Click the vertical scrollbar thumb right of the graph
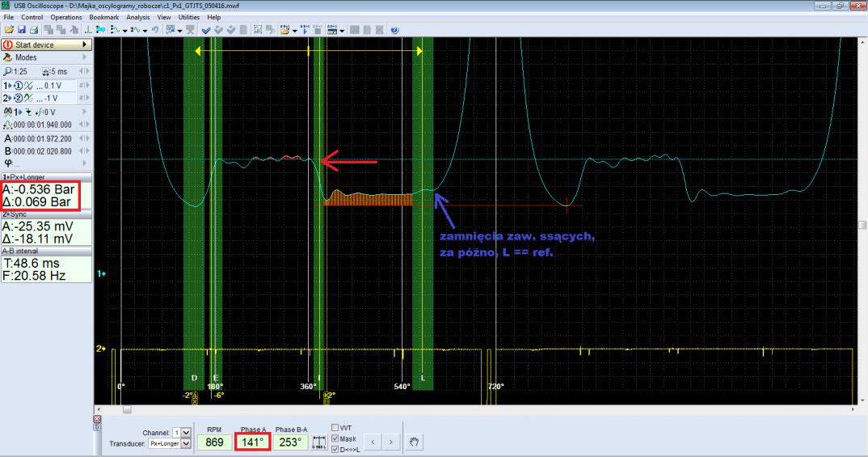868x457 pixels. (862, 225)
